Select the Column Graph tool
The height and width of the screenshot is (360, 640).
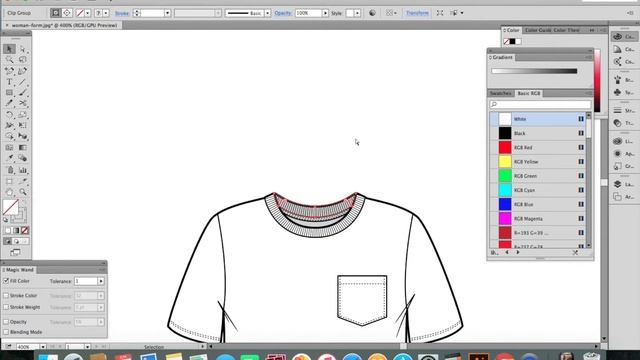click(x=22, y=170)
